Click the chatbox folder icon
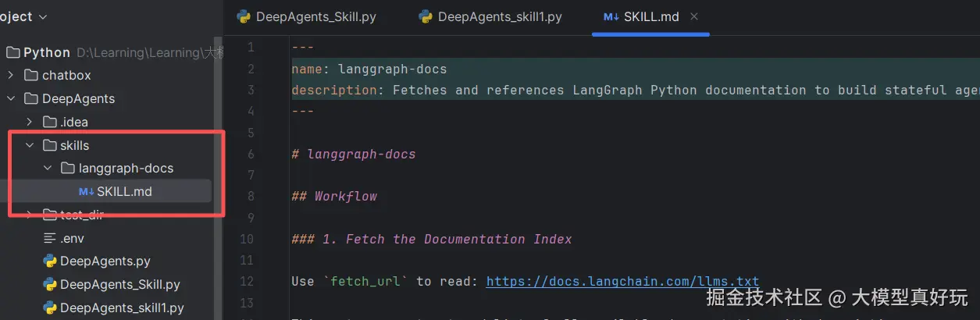Viewport: 980px width, 320px height. 31,76
